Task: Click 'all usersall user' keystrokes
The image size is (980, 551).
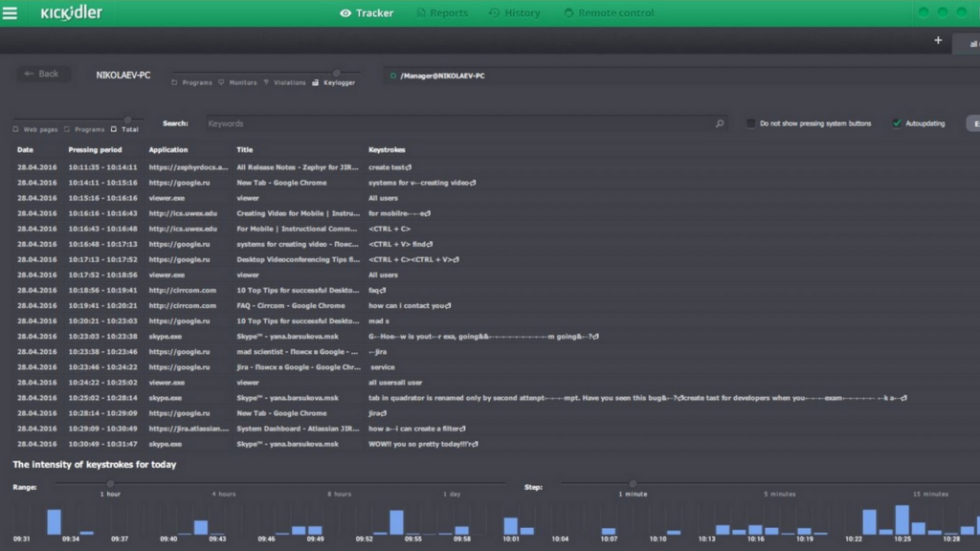Action: (x=395, y=383)
